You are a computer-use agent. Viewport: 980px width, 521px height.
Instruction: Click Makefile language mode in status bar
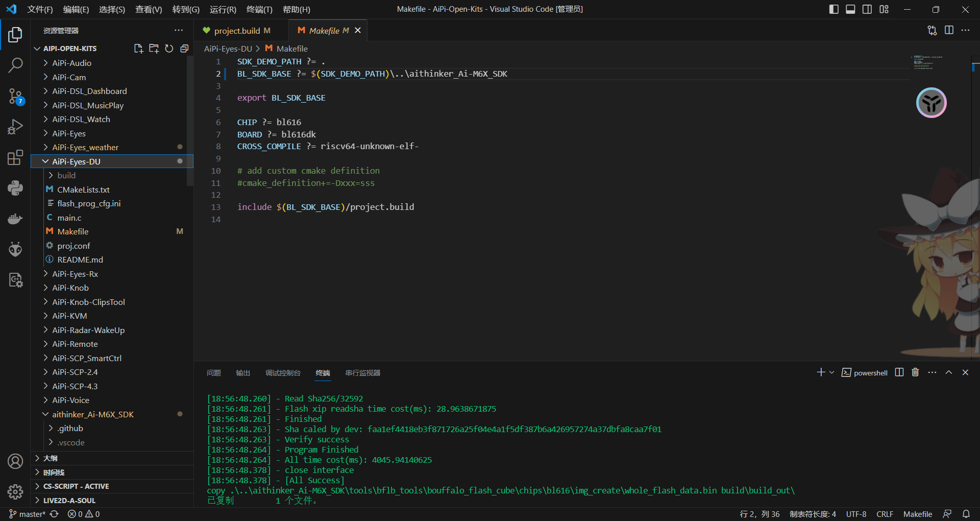click(x=917, y=514)
